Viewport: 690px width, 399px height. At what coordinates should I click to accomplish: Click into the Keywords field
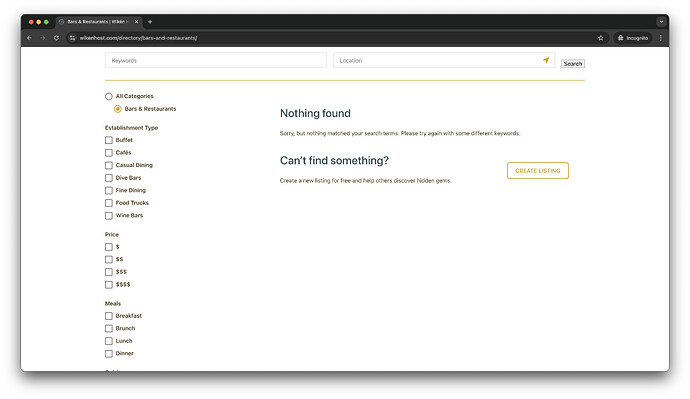[216, 60]
